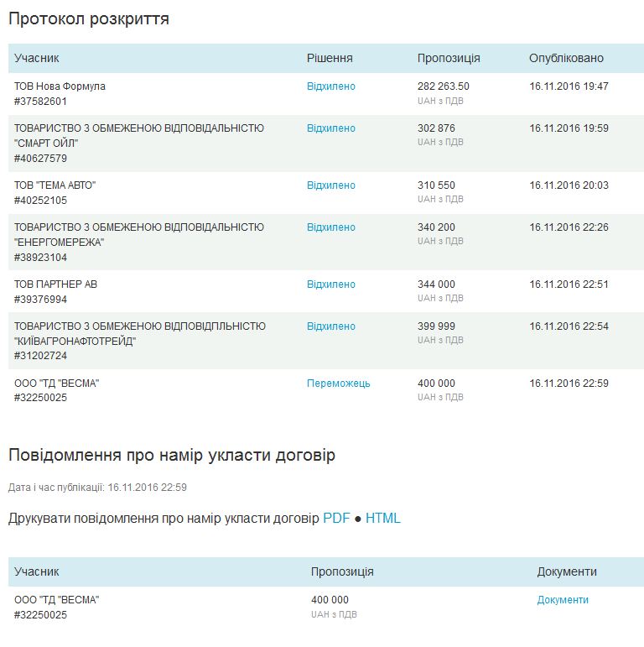
Task: Click the Рішення column header
Action: coord(330,58)
